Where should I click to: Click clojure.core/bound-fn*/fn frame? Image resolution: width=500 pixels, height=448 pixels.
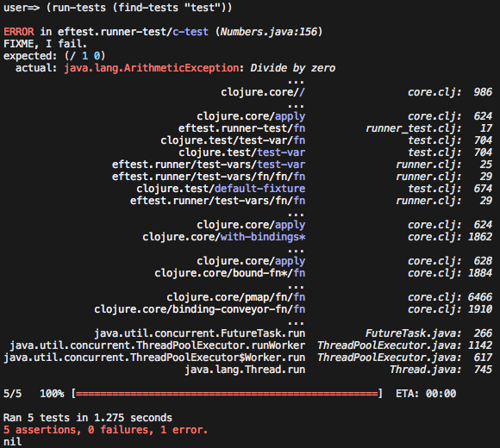230,273
